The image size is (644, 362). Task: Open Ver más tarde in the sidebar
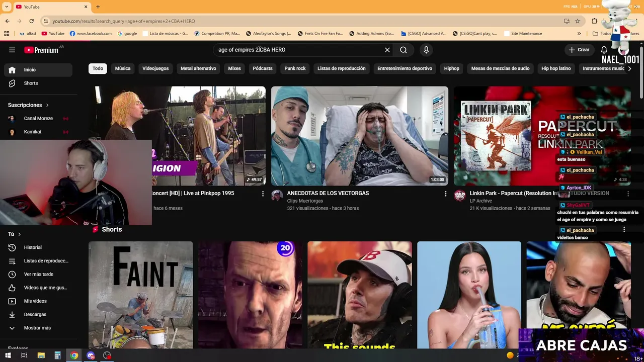(x=38, y=274)
